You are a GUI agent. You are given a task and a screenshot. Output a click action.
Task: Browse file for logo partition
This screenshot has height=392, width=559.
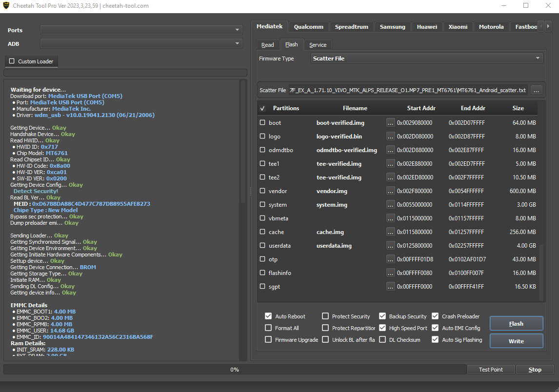390,136
